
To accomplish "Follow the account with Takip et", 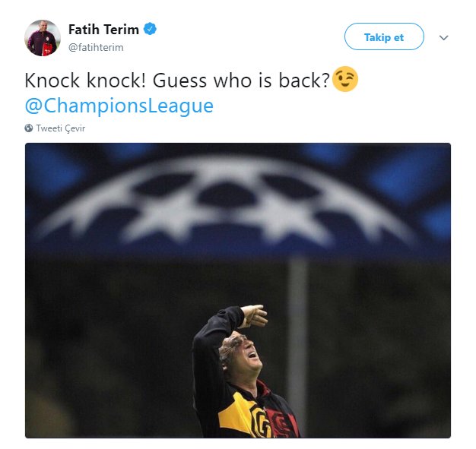I will [x=384, y=36].
